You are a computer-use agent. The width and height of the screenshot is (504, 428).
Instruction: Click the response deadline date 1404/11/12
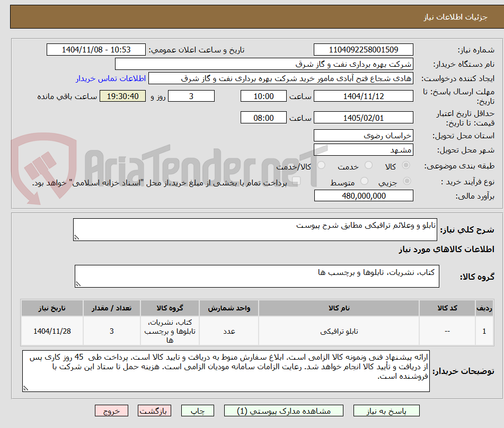pos(364,96)
